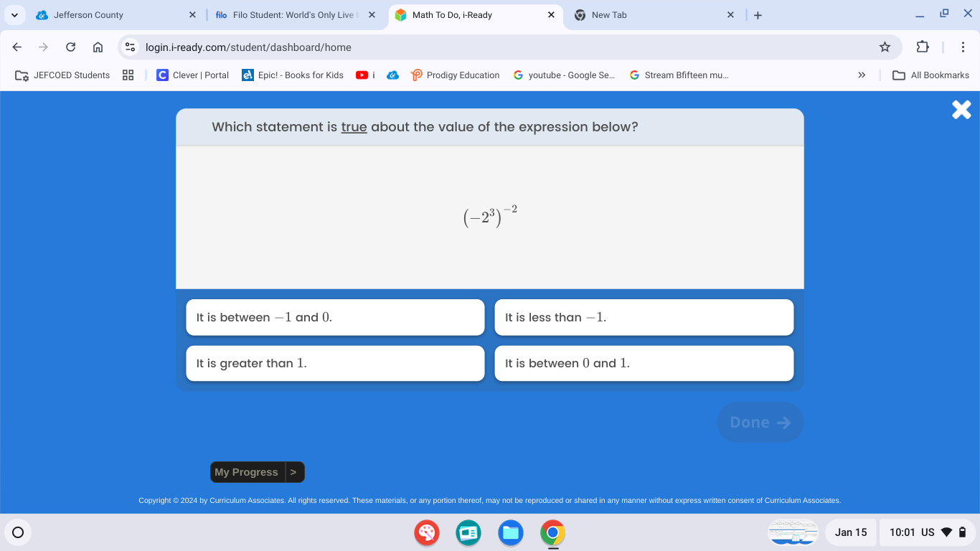Select answer 'It is less than −1.'
This screenshot has height=551, width=980.
pos(644,317)
